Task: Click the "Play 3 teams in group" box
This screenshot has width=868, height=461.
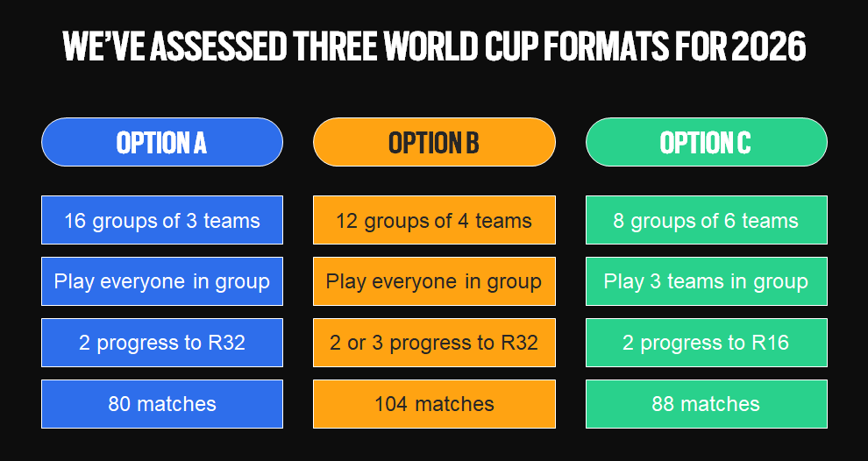Action: point(706,281)
